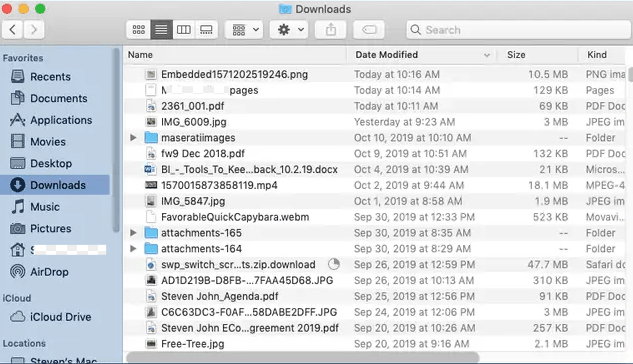
Task: Sort the list by the Kind column
Action: pyautogui.click(x=602, y=55)
